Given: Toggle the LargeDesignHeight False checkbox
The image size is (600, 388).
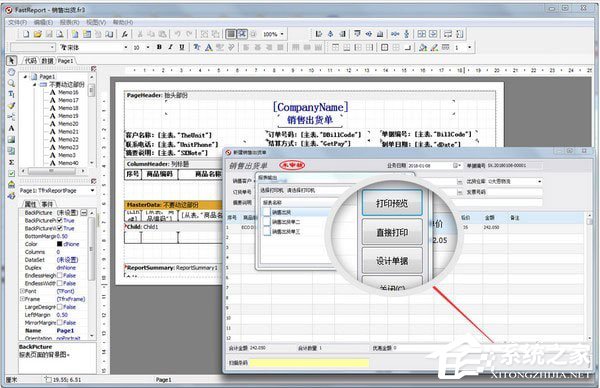Looking at the screenshot, I should click(x=60, y=307).
